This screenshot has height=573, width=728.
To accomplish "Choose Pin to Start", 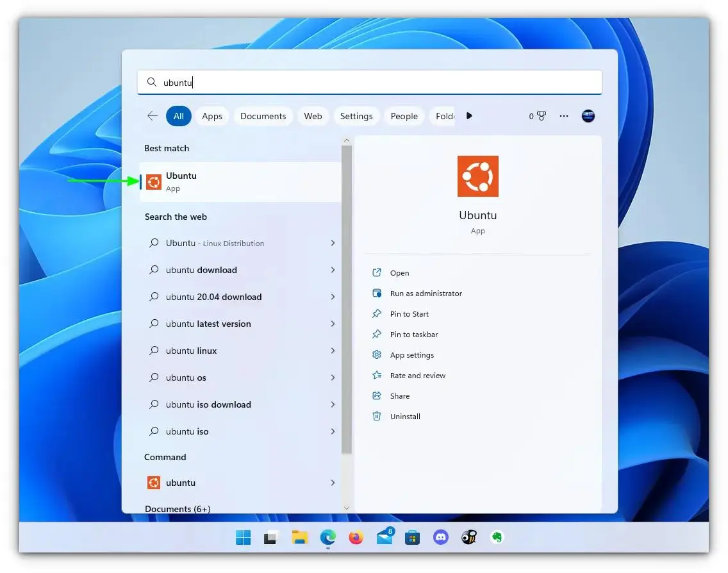I will pos(409,314).
